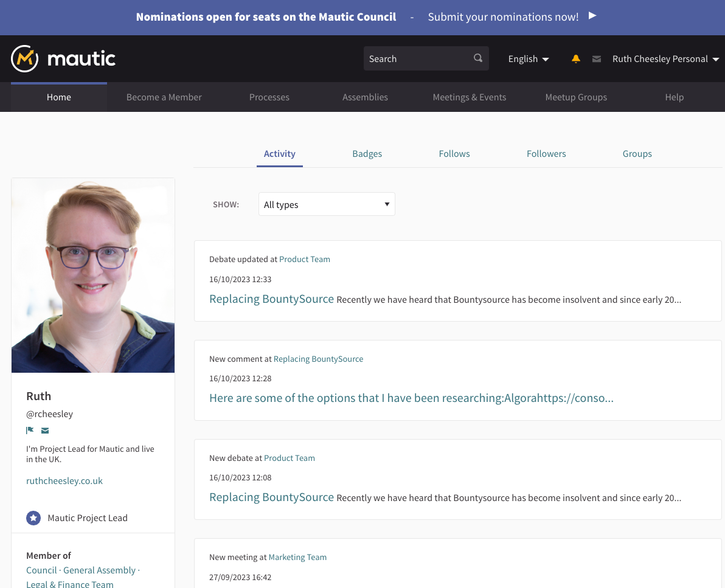725x588 pixels.
Task: Open the English language dropdown
Action: point(529,59)
